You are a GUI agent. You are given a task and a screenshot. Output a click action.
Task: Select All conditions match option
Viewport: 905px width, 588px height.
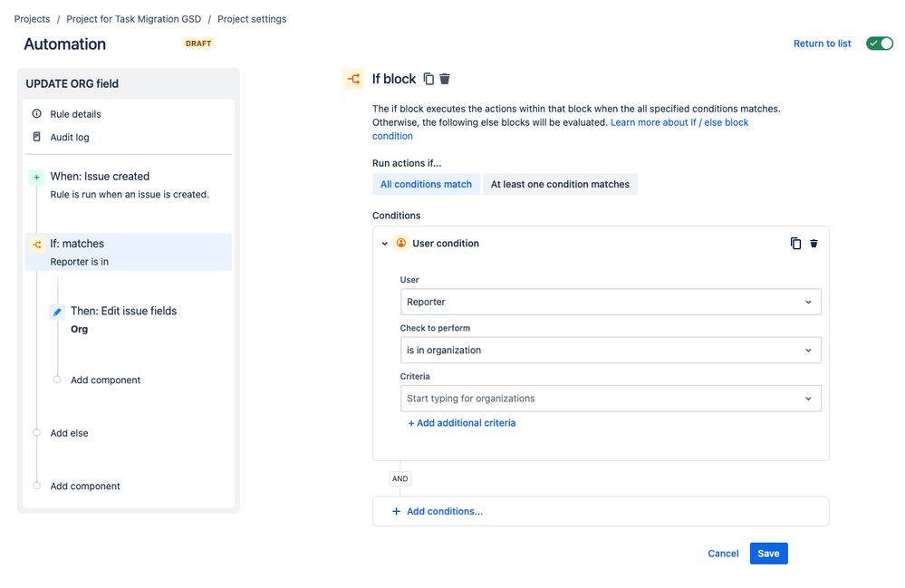(x=426, y=184)
